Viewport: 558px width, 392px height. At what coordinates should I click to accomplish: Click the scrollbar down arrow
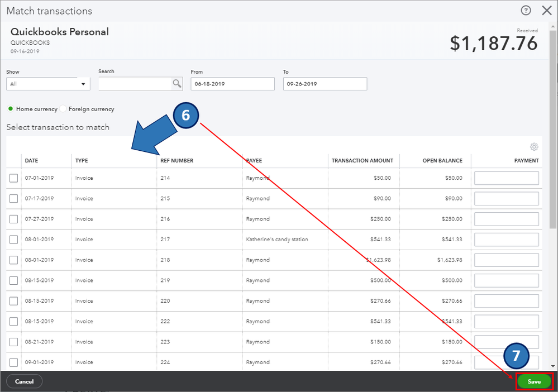(552, 366)
